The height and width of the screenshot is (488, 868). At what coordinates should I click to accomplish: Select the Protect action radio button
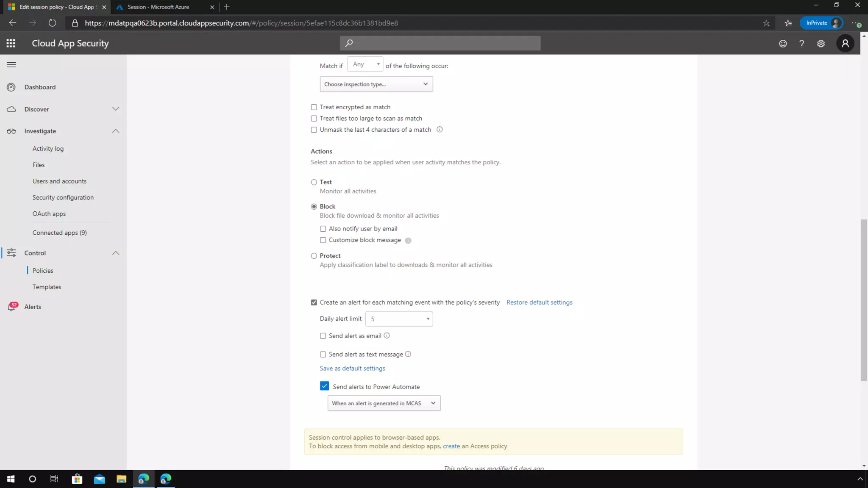click(314, 256)
